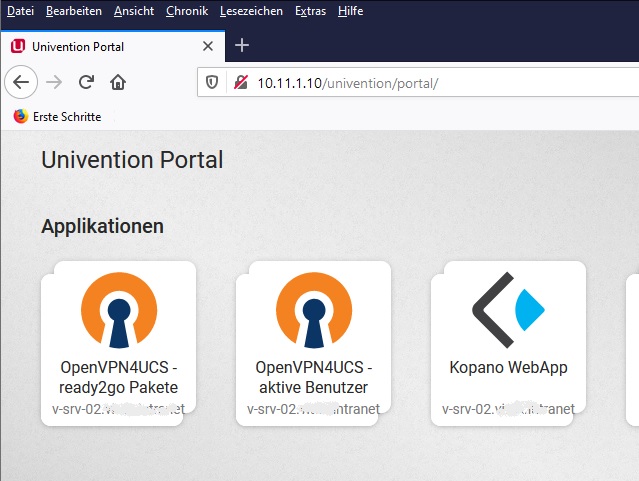Focus the address bar showing 10.11.1.10
Screen dimensions: 639x481
(x=418, y=83)
